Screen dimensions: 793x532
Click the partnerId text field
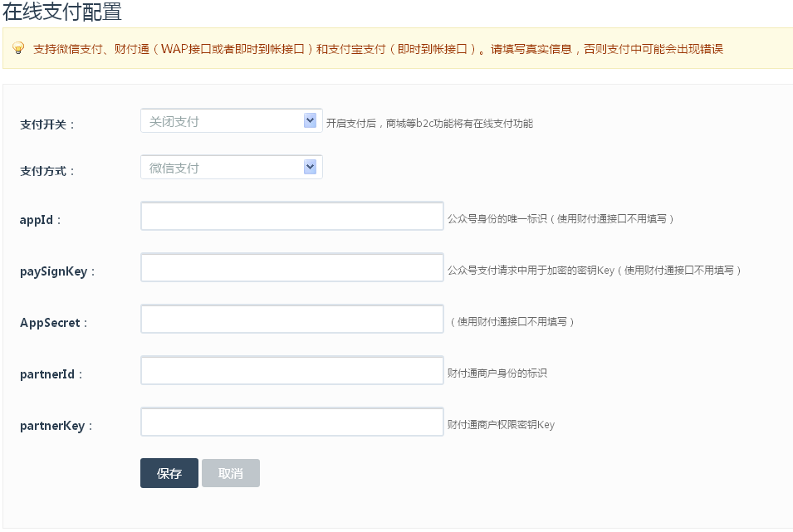(292, 371)
